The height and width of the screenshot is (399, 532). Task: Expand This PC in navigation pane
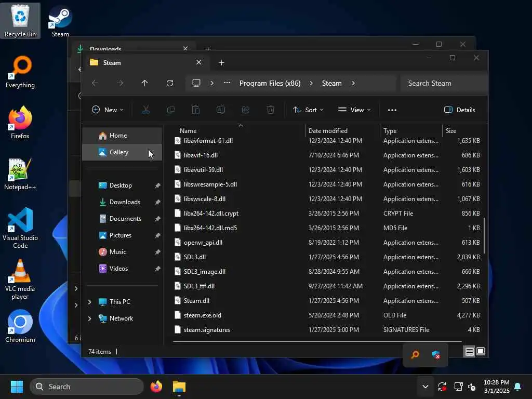(x=89, y=302)
